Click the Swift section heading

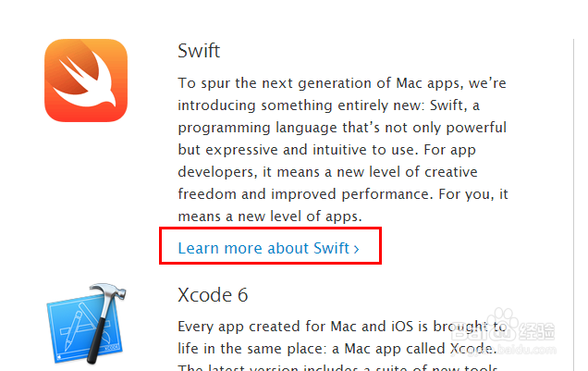[199, 51]
